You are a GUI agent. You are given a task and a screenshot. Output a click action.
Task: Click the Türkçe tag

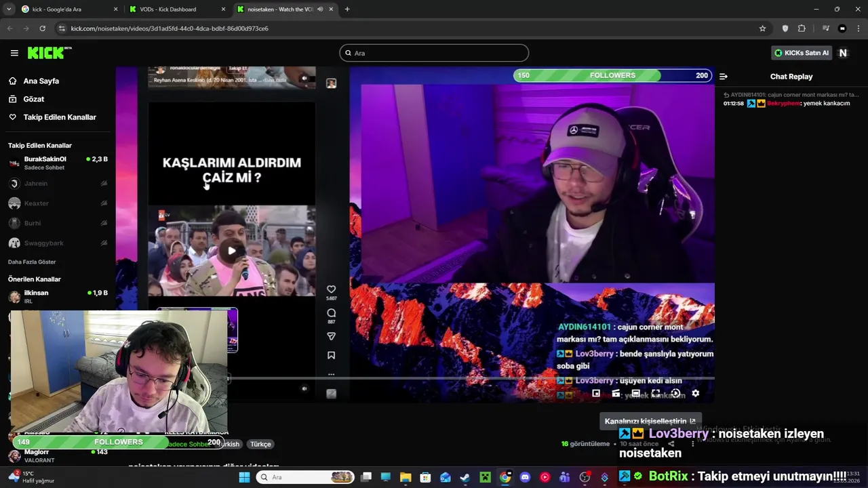point(260,444)
